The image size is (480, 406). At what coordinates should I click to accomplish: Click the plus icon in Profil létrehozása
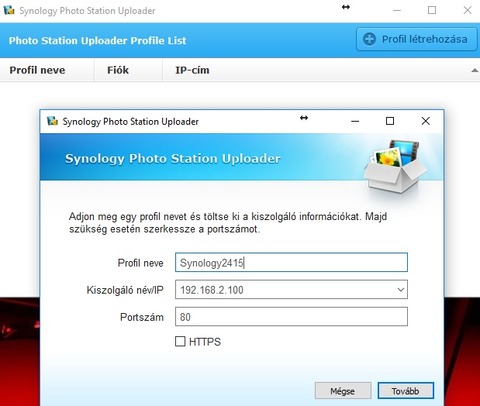pos(369,39)
